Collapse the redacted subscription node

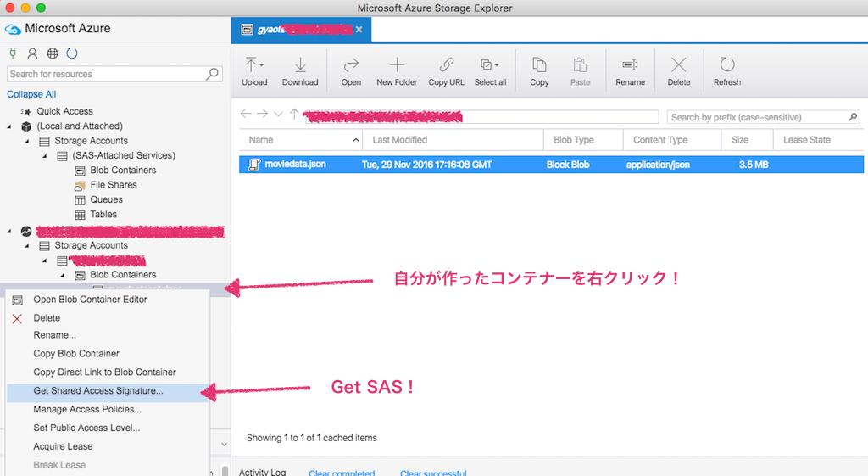[x=8, y=231]
